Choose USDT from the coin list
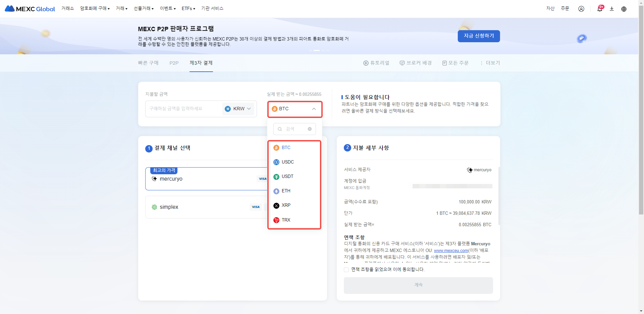 click(x=287, y=177)
